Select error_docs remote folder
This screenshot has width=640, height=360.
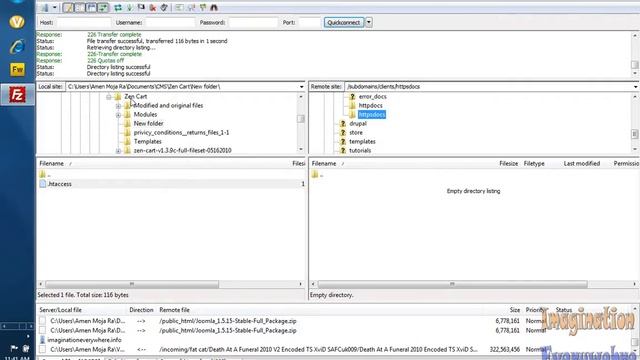[x=373, y=97]
